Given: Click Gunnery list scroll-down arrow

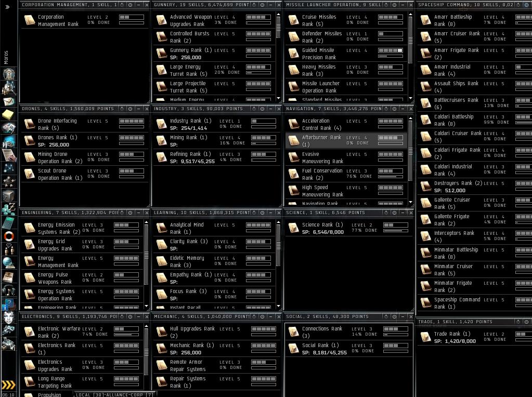Looking at the screenshot, I should [x=279, y=98].
